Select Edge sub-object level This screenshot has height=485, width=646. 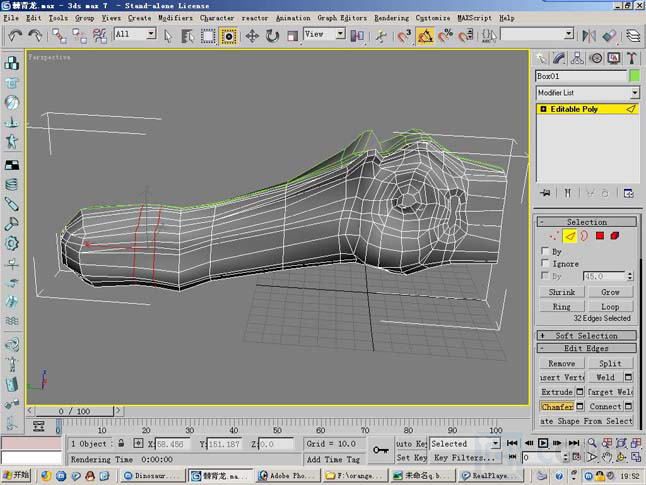coord(570,236)
